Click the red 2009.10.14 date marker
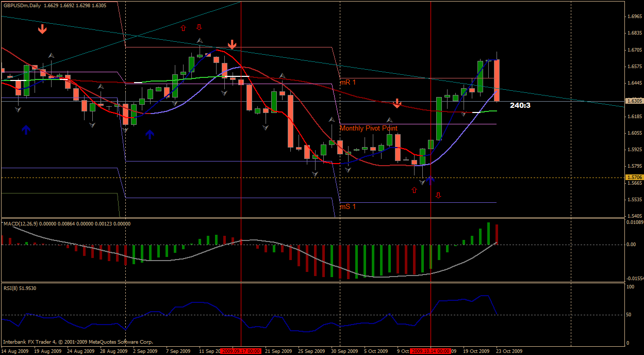The height and width of the screenshot is (355, 644). point(431,351)
